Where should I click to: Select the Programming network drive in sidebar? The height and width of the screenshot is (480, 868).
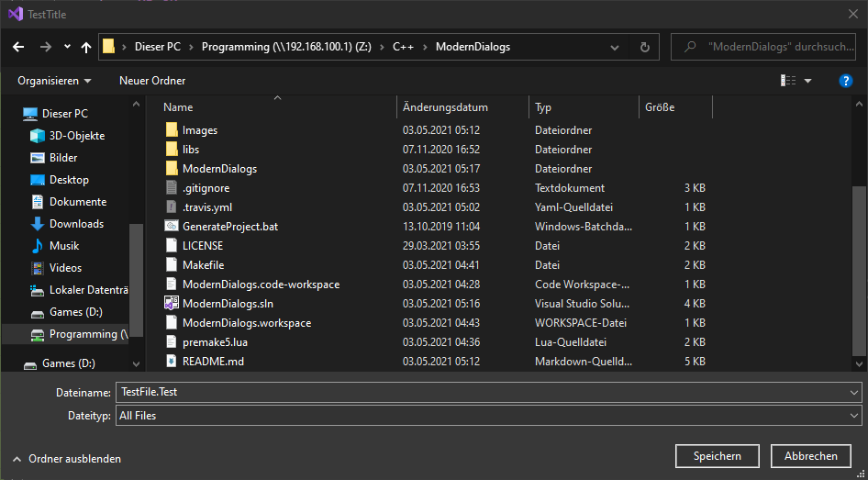pos(65,334)
